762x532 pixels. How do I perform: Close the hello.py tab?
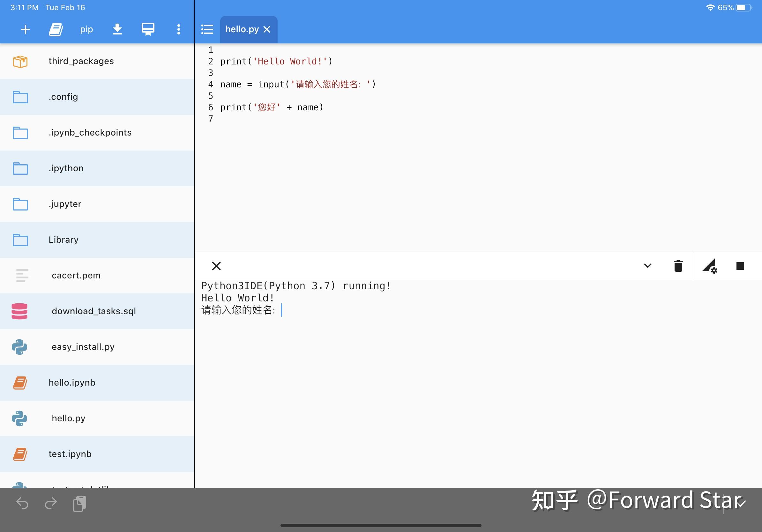click(267, 30)
